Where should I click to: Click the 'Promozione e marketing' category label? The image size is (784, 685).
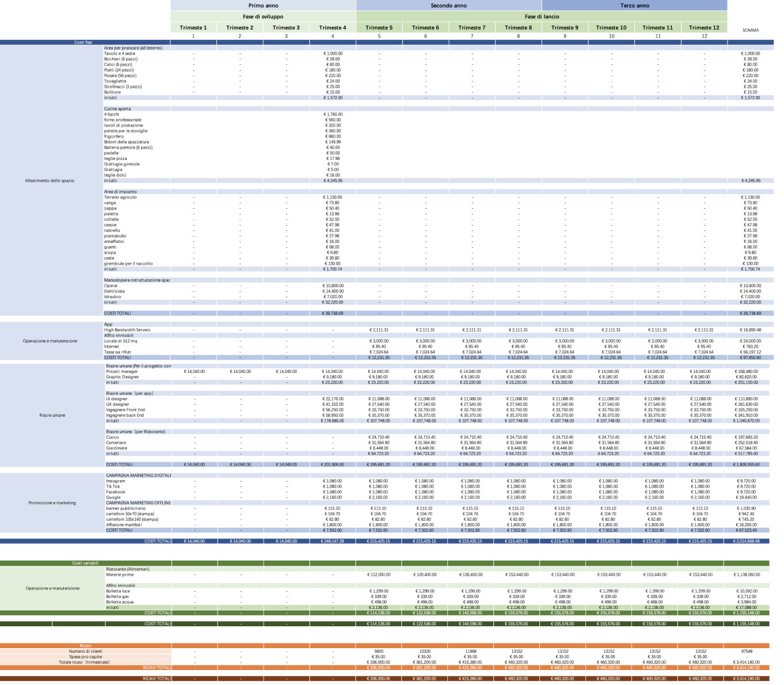pyautogui.click(x=52, y=503)
